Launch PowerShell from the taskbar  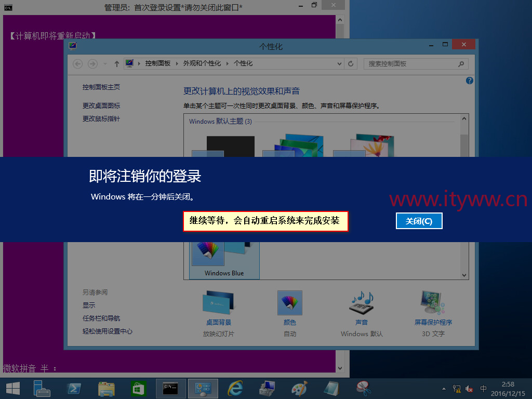pos(74,389)
